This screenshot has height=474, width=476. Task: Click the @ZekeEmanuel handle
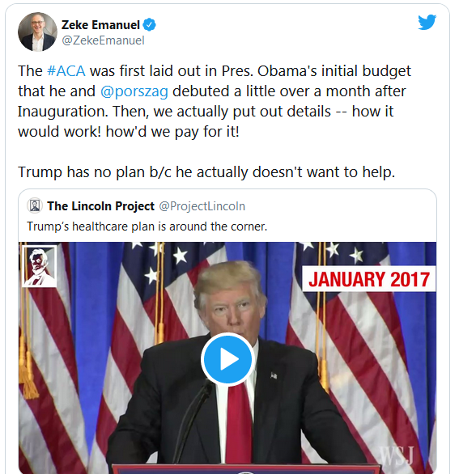pyautogui.click(x=103, y=40)
